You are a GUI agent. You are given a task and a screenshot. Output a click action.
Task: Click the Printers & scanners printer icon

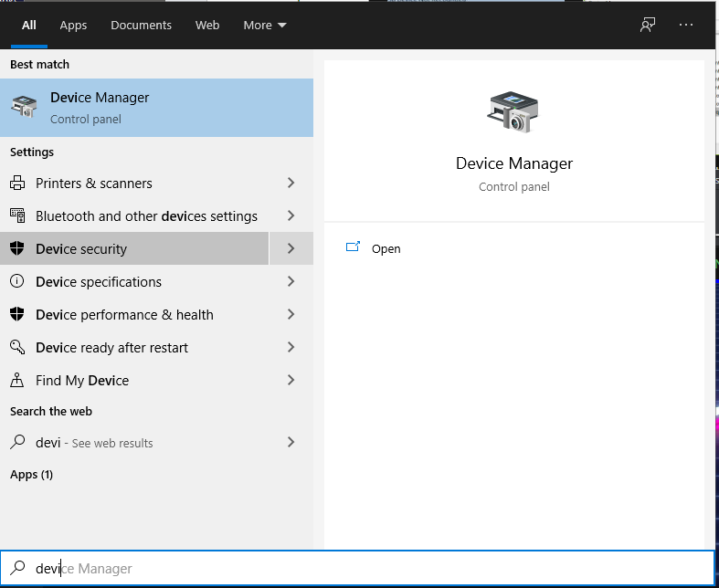click(x=17, y=183)
